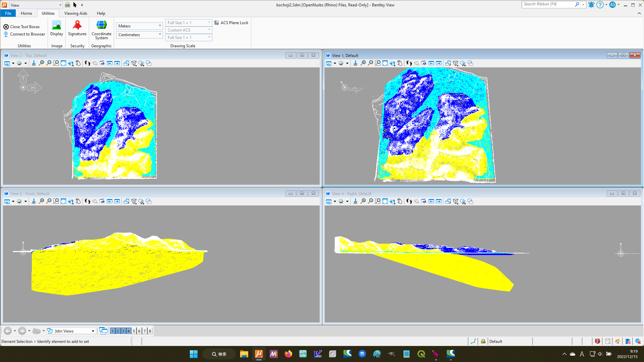Click Copy View icon in View 2
The height and width of the screenshot is (362, 644).
click(126, 63)
